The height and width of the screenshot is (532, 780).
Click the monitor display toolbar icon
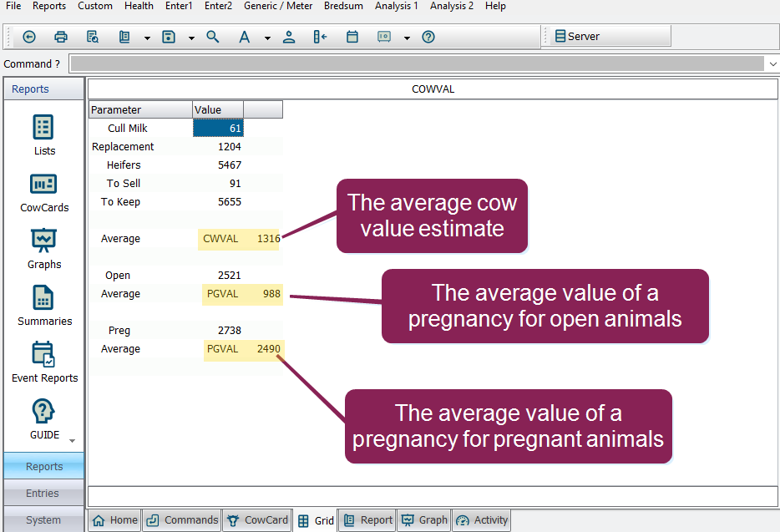[x=384, y=37]
